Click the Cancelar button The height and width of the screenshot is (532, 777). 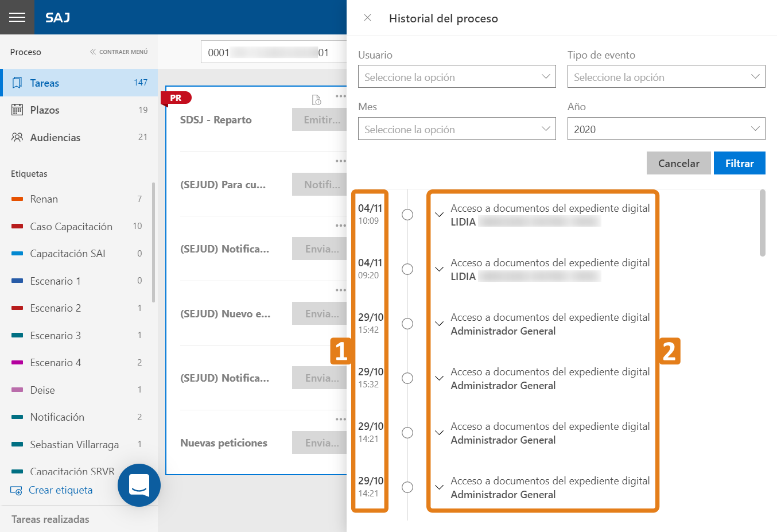click(x=678, y=163)
